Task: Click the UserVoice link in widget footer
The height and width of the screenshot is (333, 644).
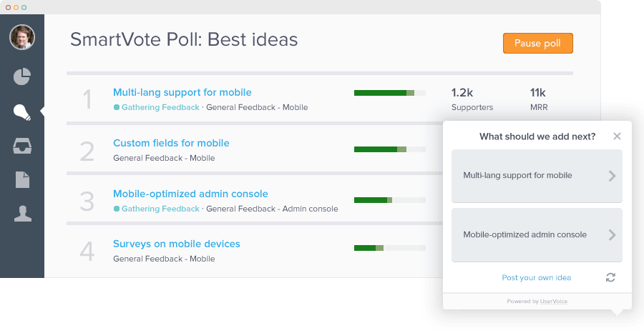Action: [x=554, y=302]
